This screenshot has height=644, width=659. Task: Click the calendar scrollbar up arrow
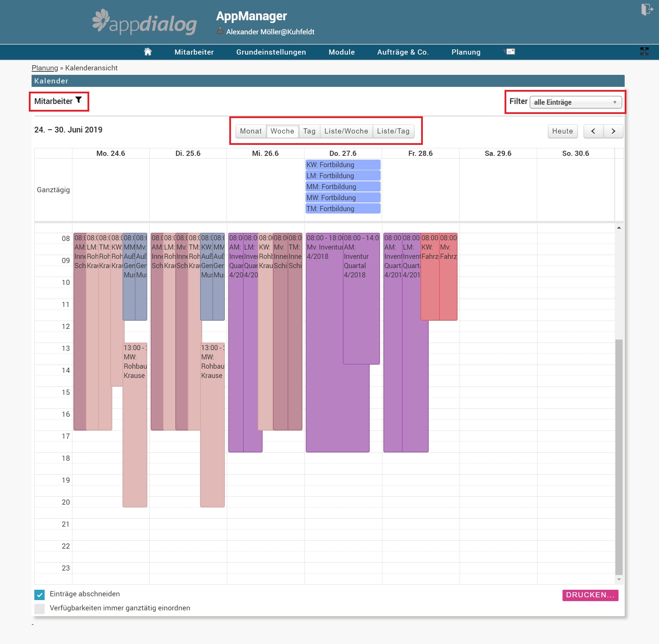point(619,228)
